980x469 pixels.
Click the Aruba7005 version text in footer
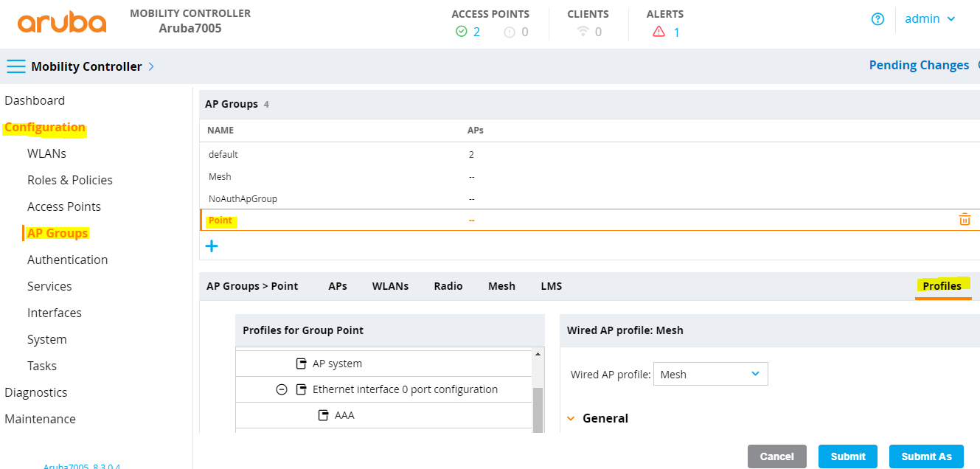[82, 466]
